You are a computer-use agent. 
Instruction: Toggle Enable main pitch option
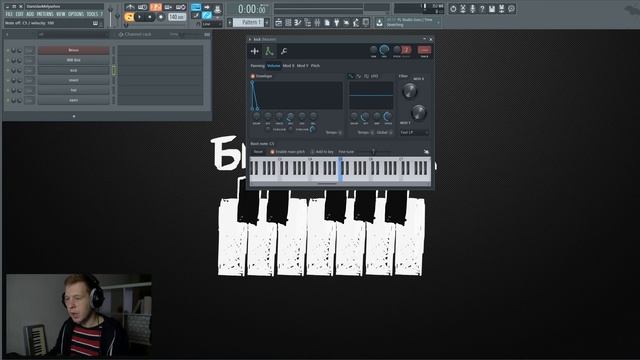(272, 152)
